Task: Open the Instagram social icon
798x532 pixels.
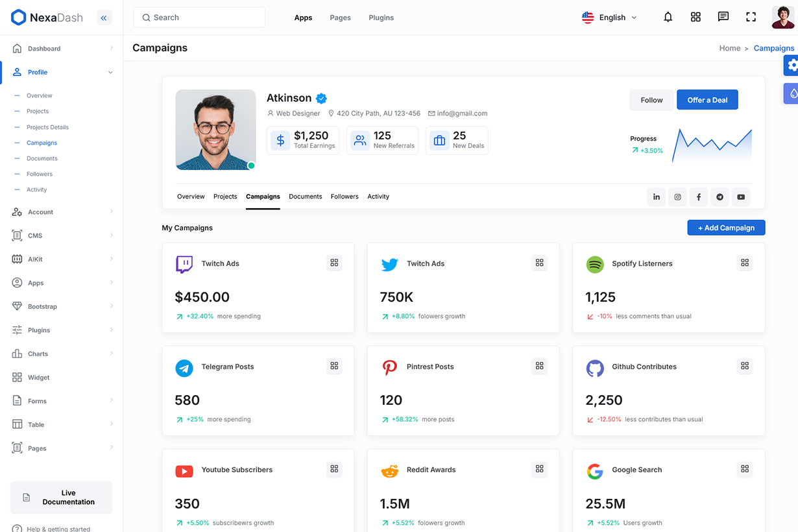Action: pos(677,197)
